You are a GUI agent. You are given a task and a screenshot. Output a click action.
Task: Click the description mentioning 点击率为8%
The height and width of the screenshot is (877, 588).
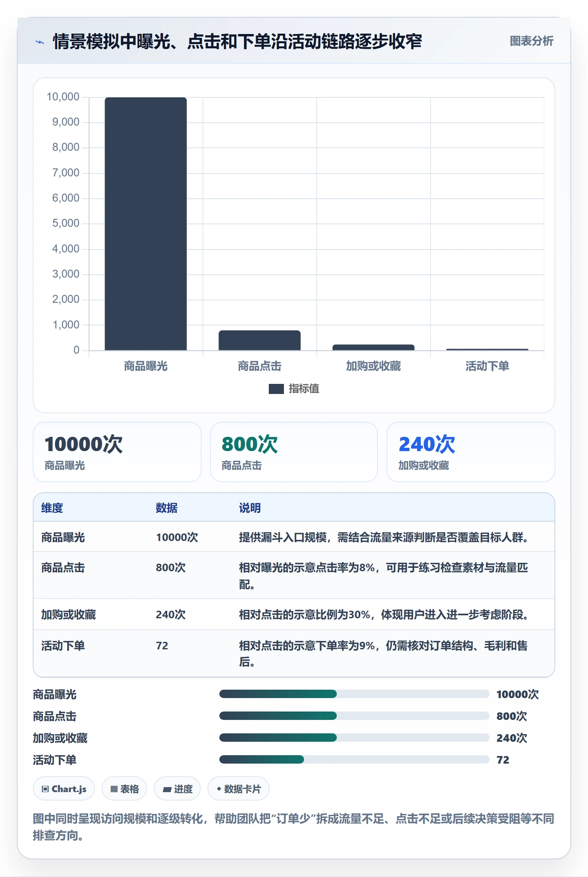pos(383,576)
